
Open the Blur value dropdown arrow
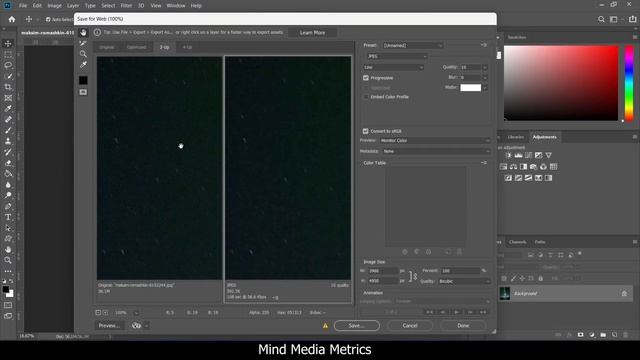click(485, 77)
